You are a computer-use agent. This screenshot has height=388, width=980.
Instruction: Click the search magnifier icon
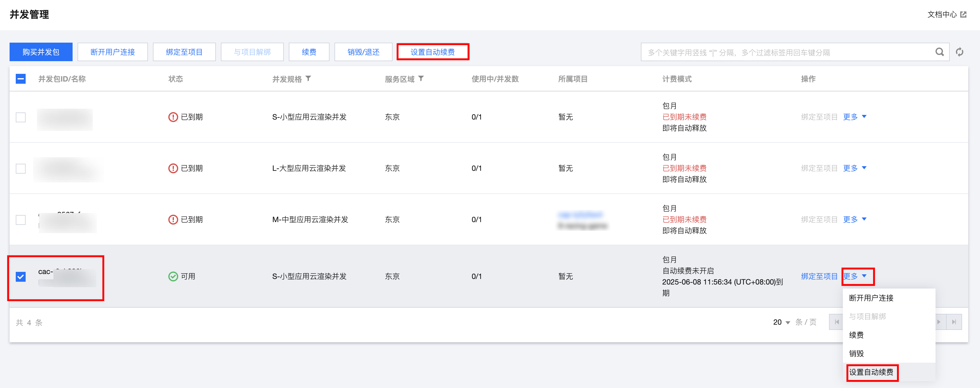(939, 52)
